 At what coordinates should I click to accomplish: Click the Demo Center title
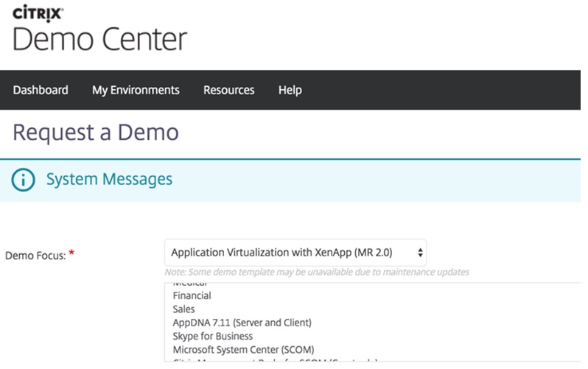click(x=99, y=39)
